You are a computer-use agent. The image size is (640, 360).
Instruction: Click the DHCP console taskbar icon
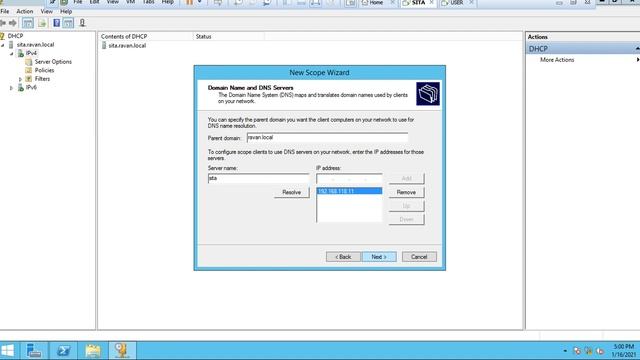tap(122, 350)
